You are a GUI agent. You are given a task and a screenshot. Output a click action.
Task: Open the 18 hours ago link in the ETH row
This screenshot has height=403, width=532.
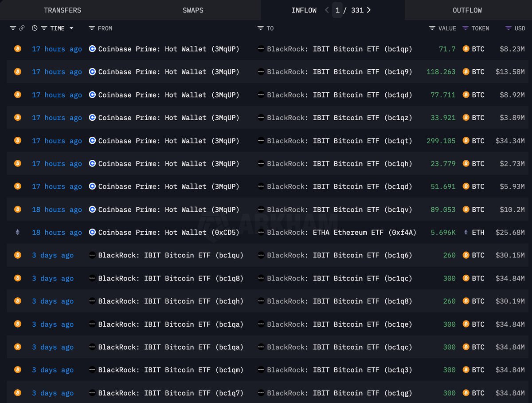(x=57, y=232)
